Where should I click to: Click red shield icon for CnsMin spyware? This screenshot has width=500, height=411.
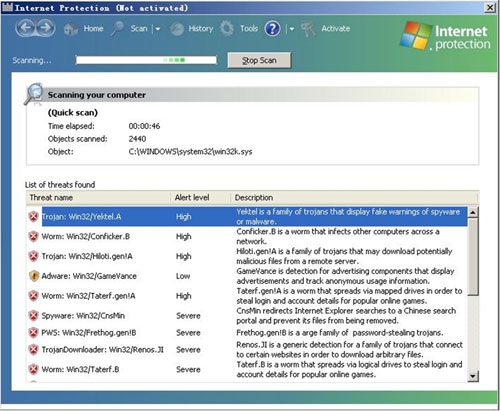[x=33, y=316]
